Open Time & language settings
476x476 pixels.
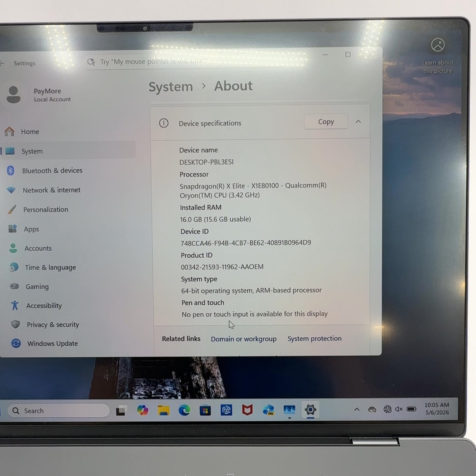click(50, 267)
